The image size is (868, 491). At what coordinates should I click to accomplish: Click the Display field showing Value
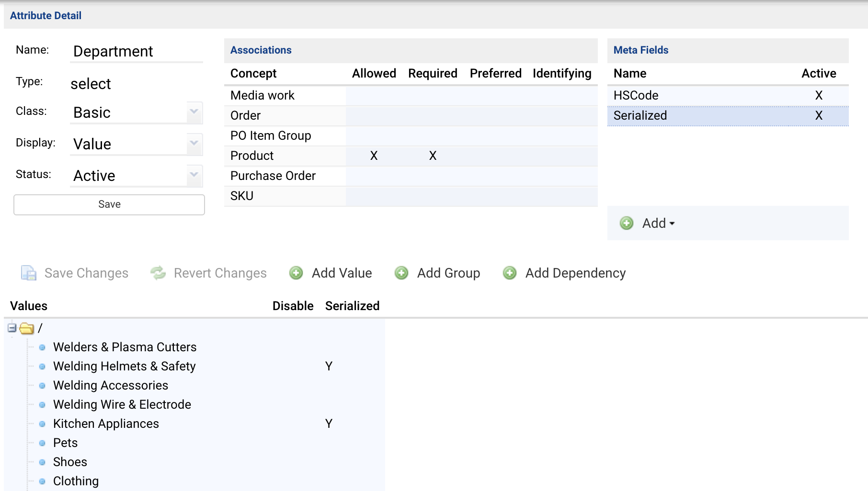pos(137,144)
